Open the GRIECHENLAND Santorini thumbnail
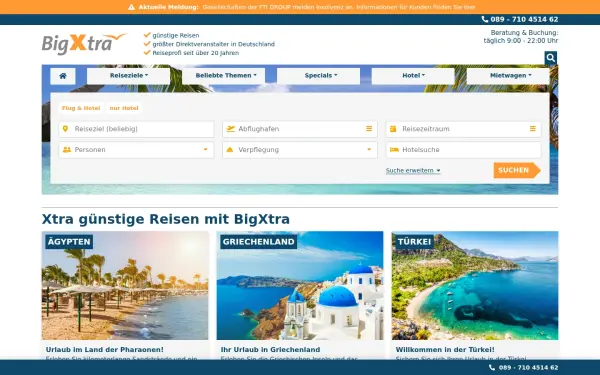Image resolution: width=600 pixels, height=375 pixels. (300, 285)
